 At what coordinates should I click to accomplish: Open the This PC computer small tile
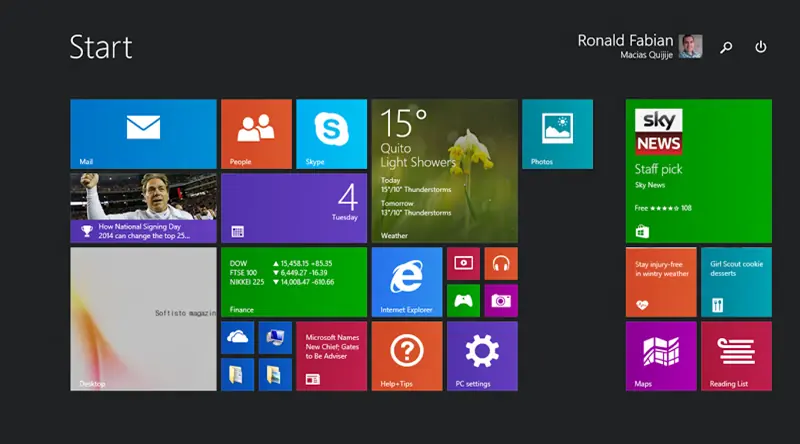pos(275,338)
